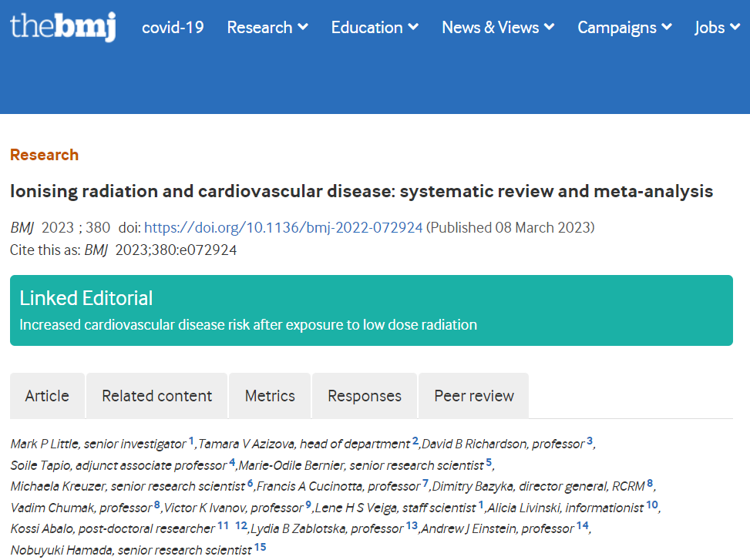
Task: View the Responses tab
Action: (x=365, y=396)
